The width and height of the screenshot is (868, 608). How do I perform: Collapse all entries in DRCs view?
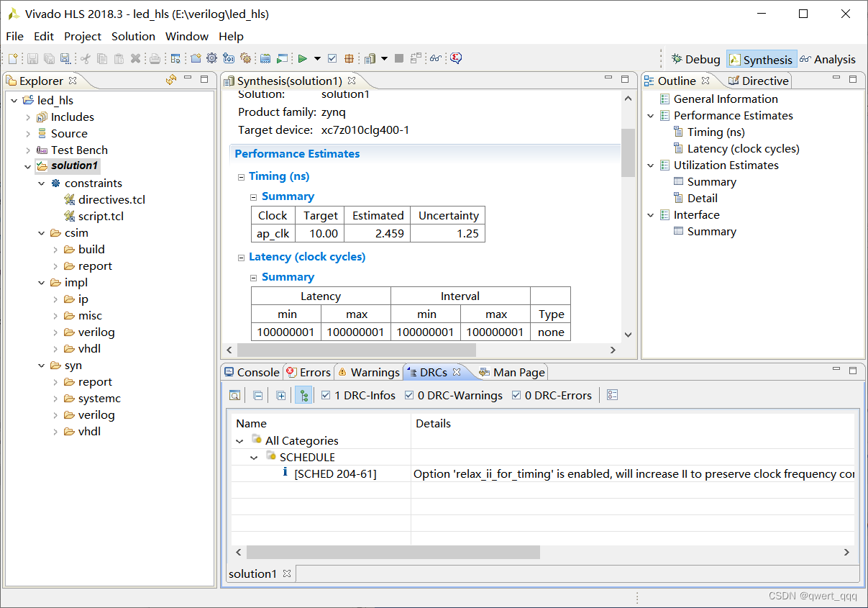click(257, 395)
